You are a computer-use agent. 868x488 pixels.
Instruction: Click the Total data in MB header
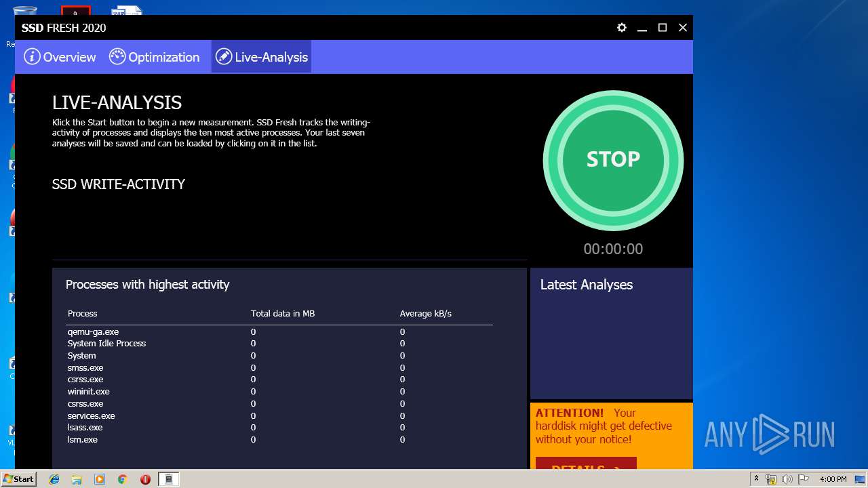point(283,313)
